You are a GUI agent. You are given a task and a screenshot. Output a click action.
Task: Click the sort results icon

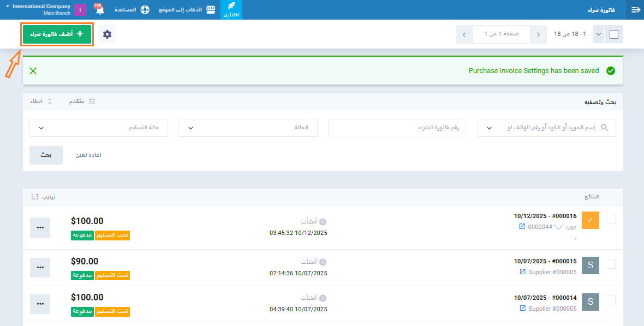35,197
